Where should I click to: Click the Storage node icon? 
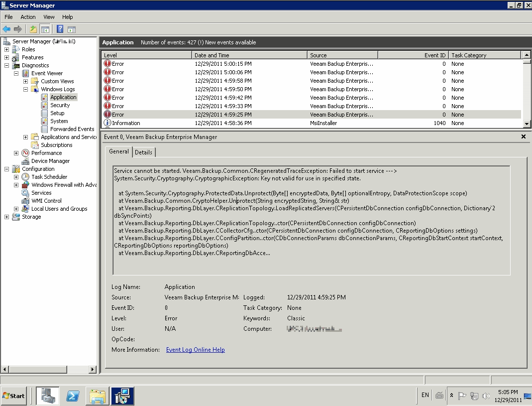[16, 217]
